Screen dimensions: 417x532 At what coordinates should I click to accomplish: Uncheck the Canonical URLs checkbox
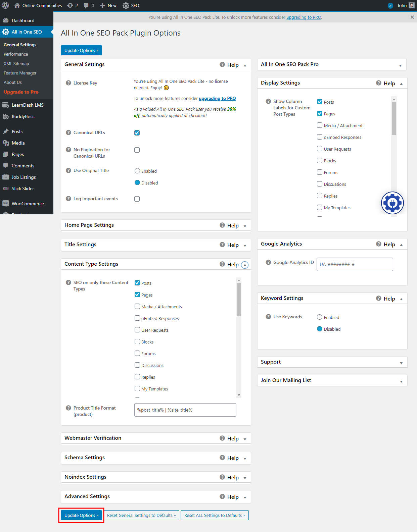(137, 133)
